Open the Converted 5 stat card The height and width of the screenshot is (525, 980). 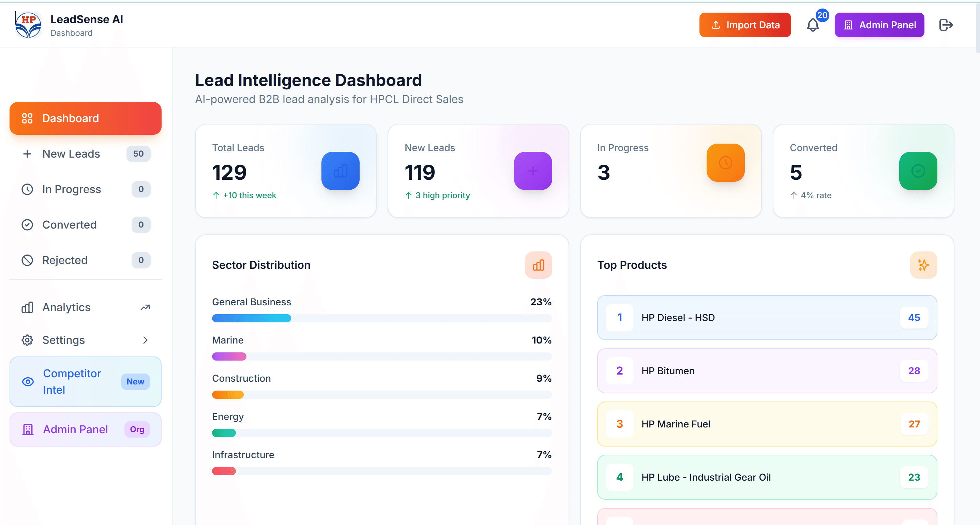pos(863,171)
